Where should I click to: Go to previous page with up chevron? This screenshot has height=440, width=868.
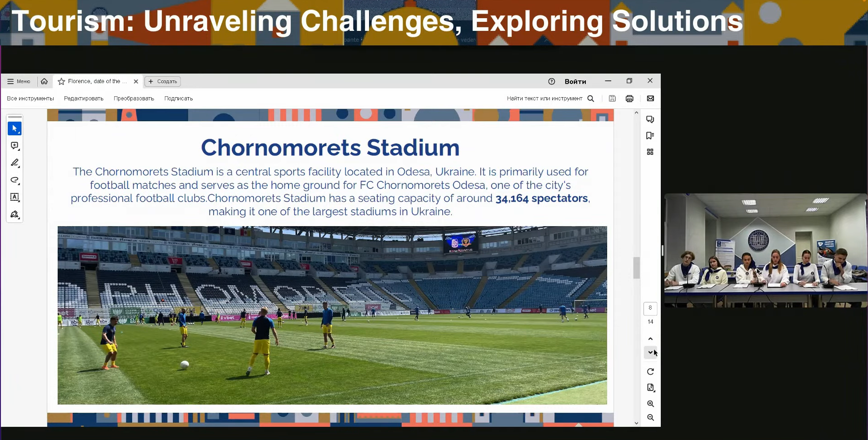coord(650,339)
